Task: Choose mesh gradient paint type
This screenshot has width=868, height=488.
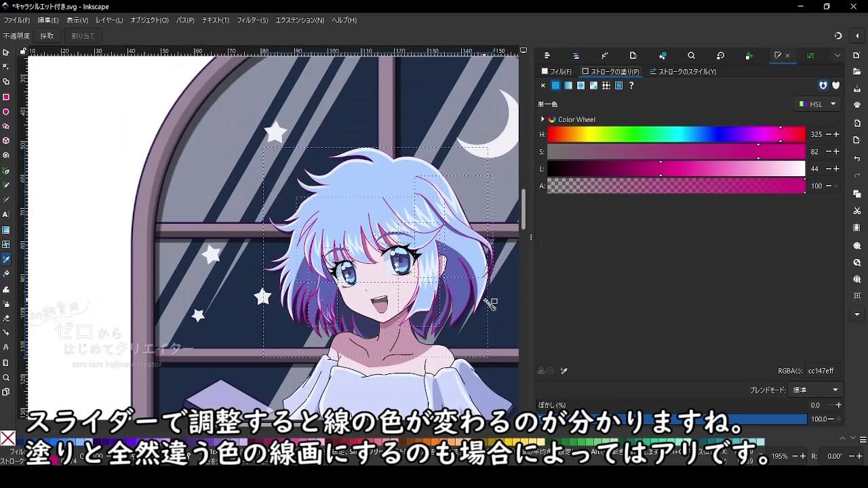Action: coord(593,85)
